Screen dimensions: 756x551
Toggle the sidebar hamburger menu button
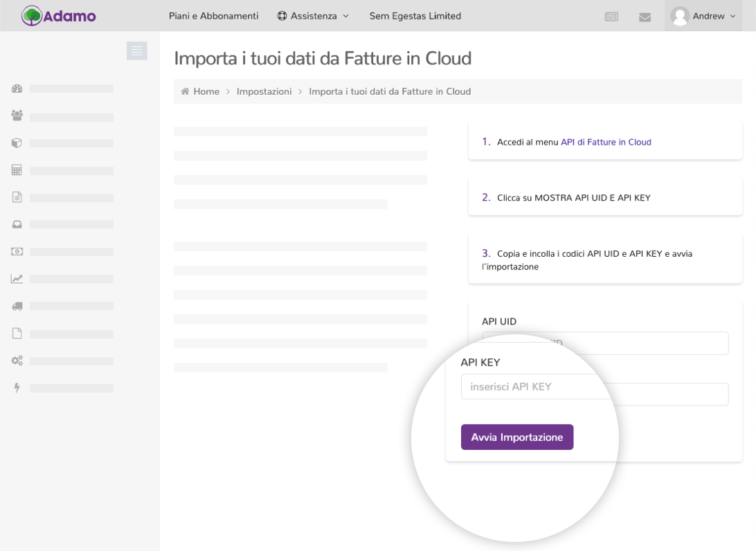137,51
